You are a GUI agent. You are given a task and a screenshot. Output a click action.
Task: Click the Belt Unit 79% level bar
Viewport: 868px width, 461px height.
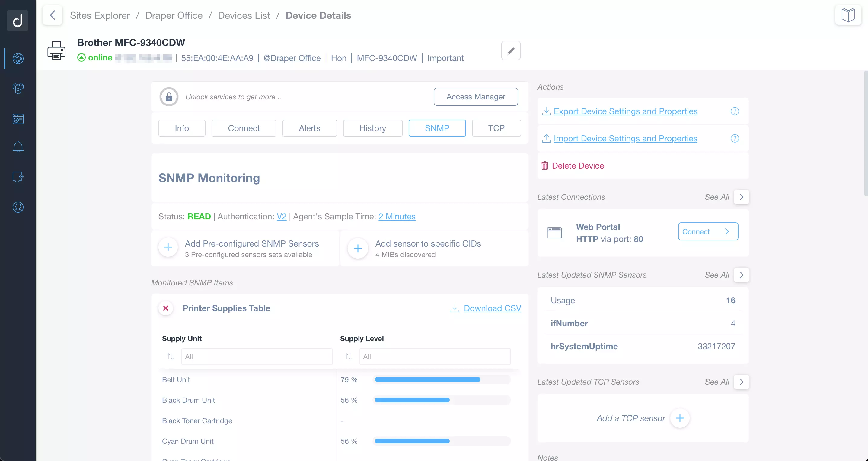pos(442,380)
